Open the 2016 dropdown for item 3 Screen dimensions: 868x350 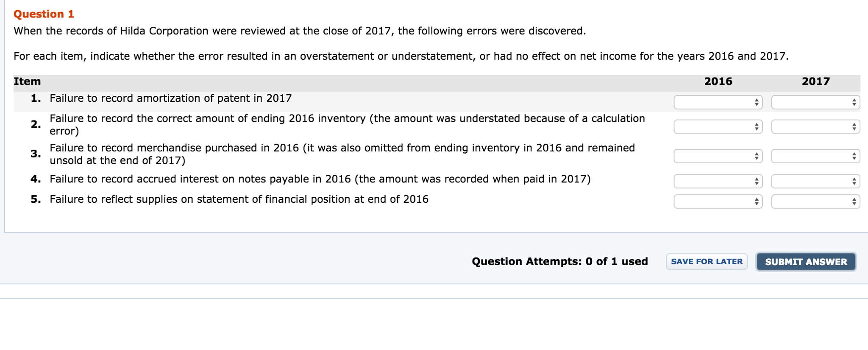[717, 155]
